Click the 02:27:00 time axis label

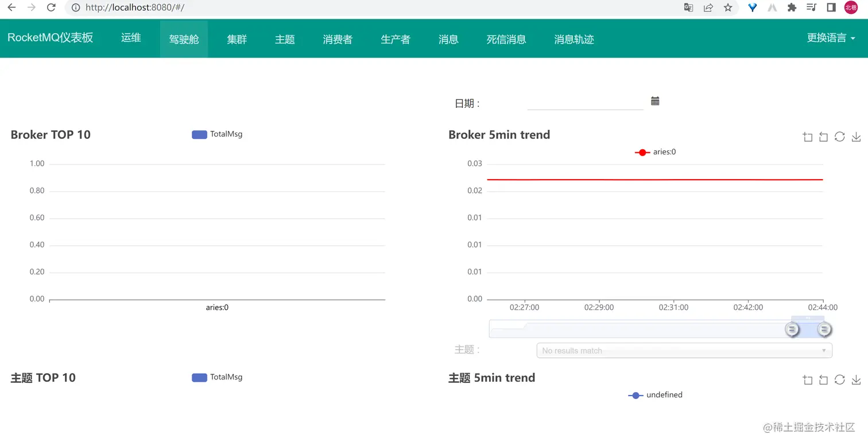(x=525, y=308)
